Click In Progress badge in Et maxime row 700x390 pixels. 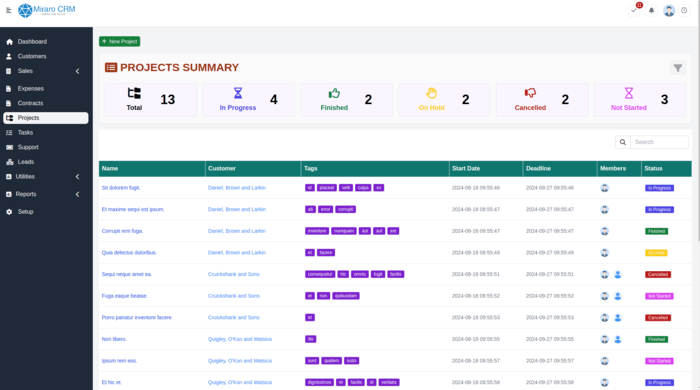(x=659, y=210)
